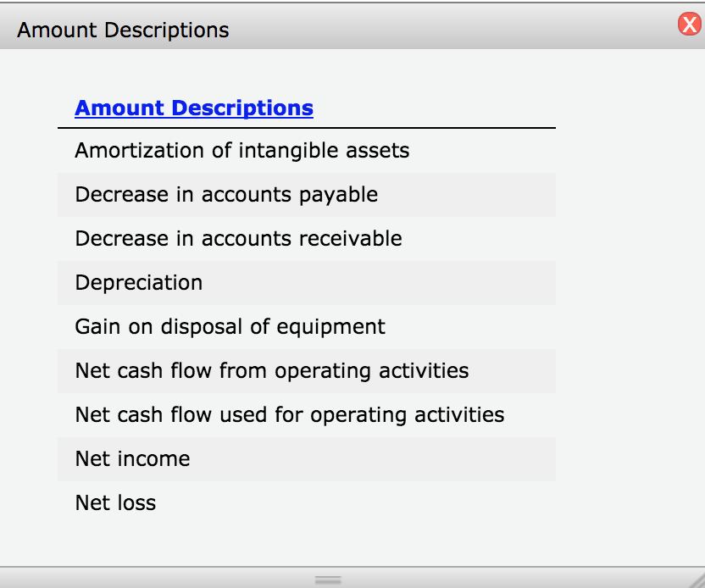The image size is (705, 588).
Task: Click the window resize handle at bottom
Action: (x=328, y=580)
